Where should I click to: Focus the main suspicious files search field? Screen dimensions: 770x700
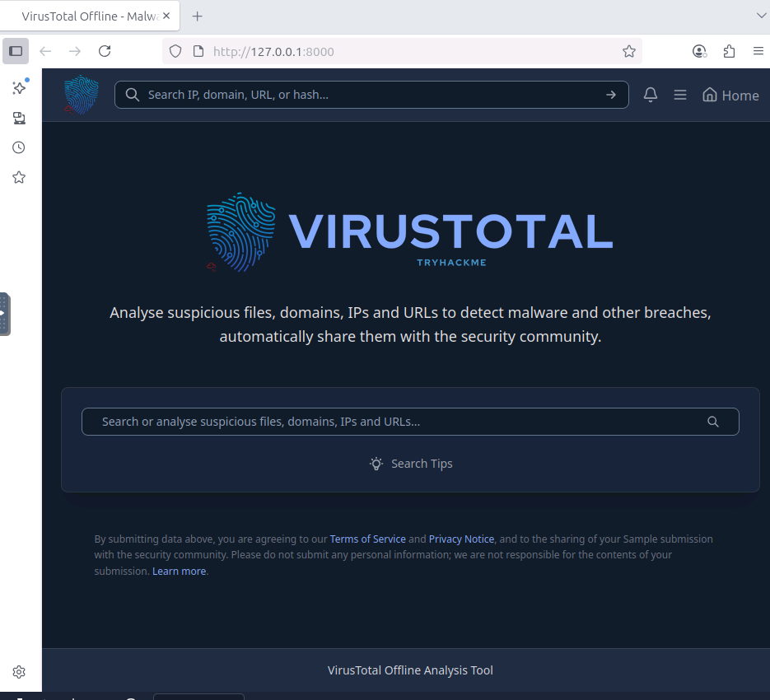coord(395,422)
